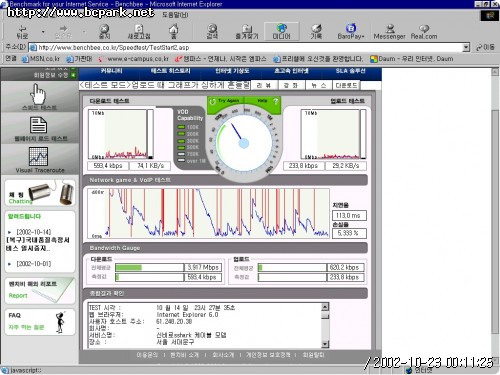Open the SLA solution tab
Screen dimensions: 500x375
[x=350, y=71]
